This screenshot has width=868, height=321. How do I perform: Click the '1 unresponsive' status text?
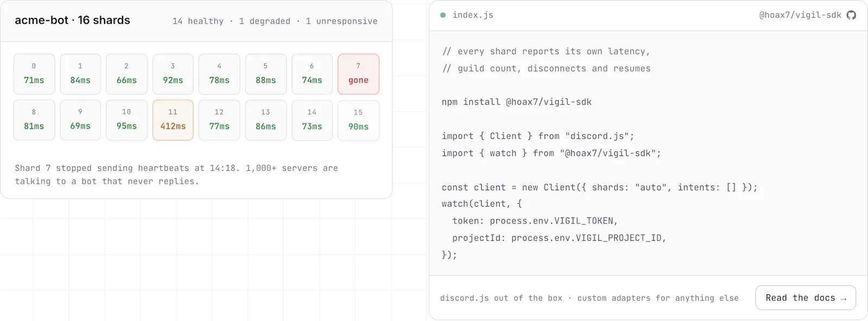[x=342, y=21]
